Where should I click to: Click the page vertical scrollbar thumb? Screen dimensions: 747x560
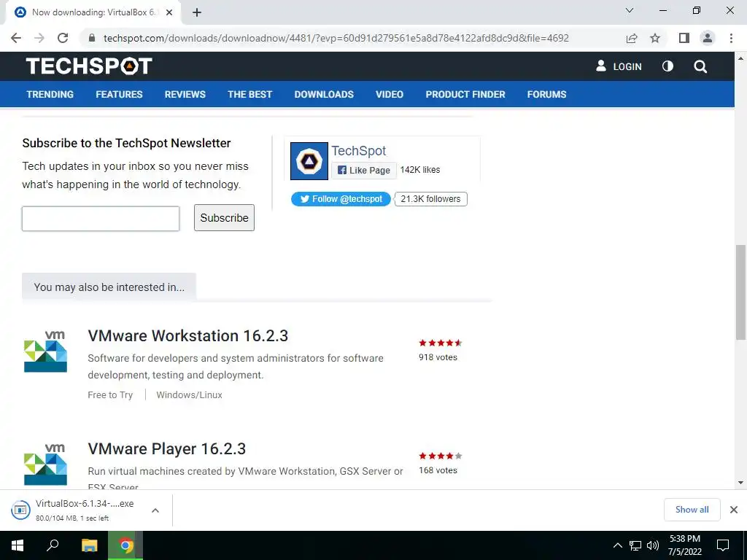740,292
